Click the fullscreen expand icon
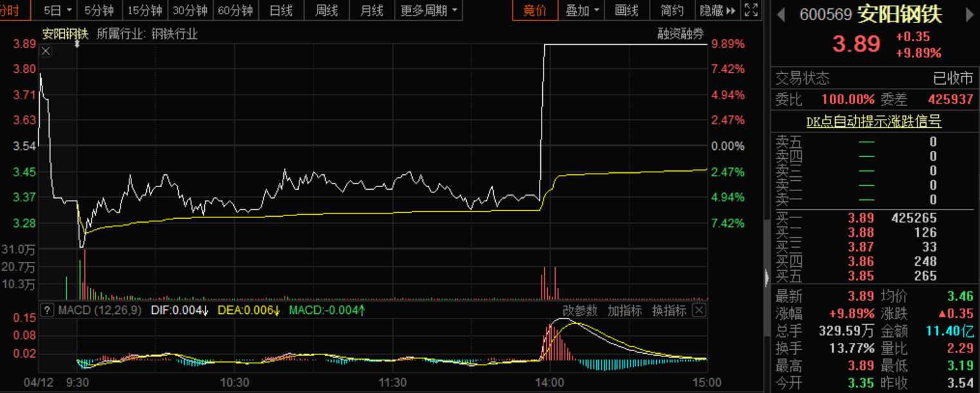Image resolution: width=980 pixels, height=393 pixels. (751, 10)
